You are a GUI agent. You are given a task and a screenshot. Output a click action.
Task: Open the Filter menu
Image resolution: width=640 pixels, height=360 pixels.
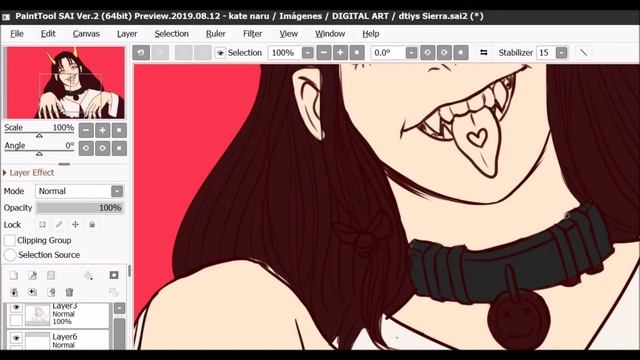pyautogui.click(x=252, y=34)
